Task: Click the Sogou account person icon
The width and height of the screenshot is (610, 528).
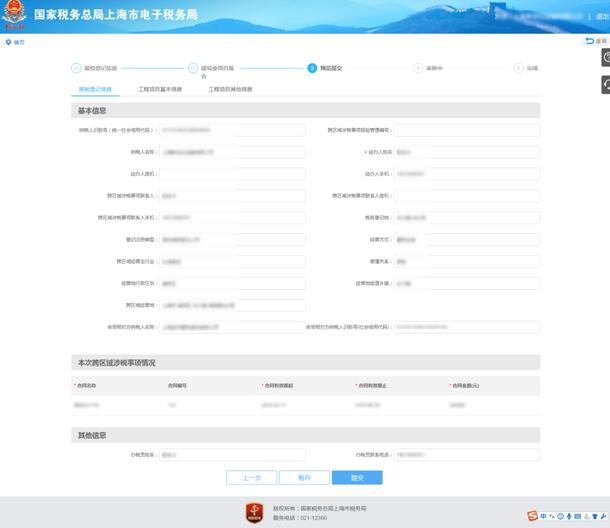Action: 586,516
